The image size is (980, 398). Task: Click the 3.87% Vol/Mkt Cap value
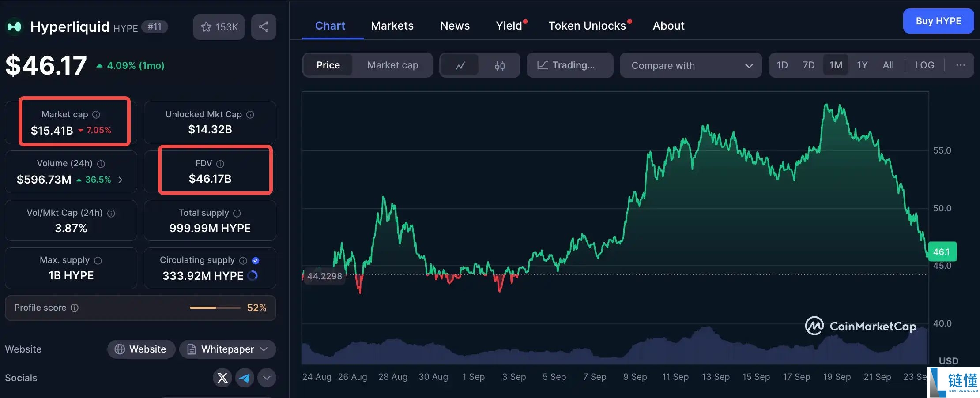point(71,229)
